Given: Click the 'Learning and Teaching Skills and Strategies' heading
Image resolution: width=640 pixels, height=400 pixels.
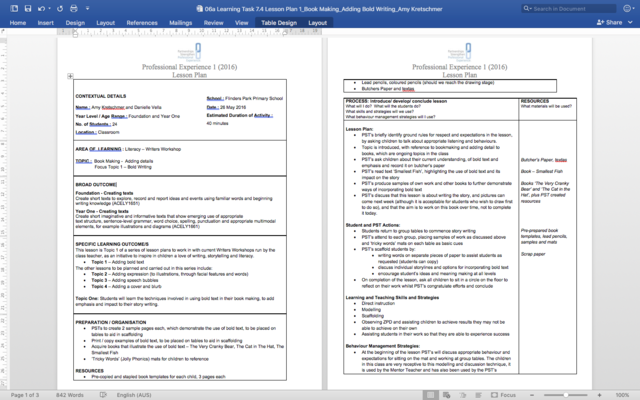Looking at the screenshot, I should pyautogui.click(x=392, y=298).
